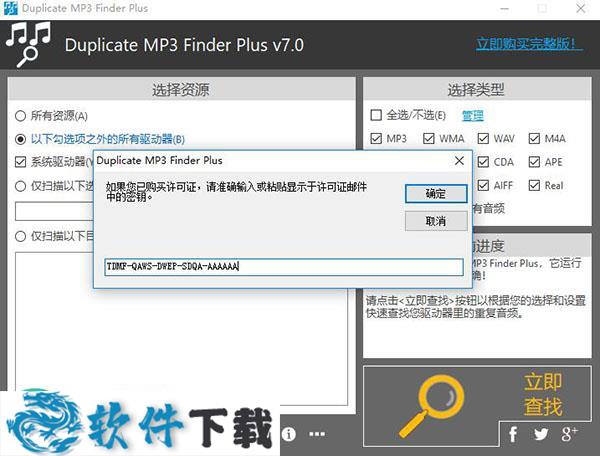Click the info icon in bottom bar
The height and width of the screenshot is (456, 600).
(x=289, y=434)
